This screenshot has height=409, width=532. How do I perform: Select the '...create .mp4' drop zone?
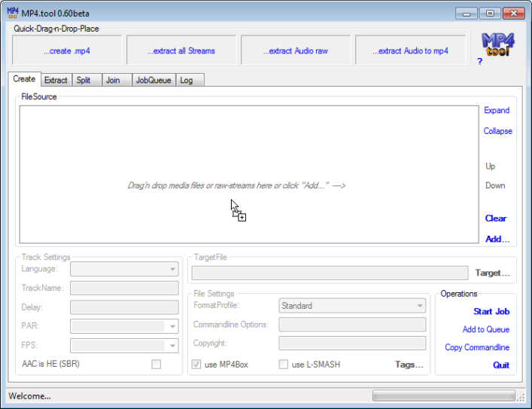67,50
